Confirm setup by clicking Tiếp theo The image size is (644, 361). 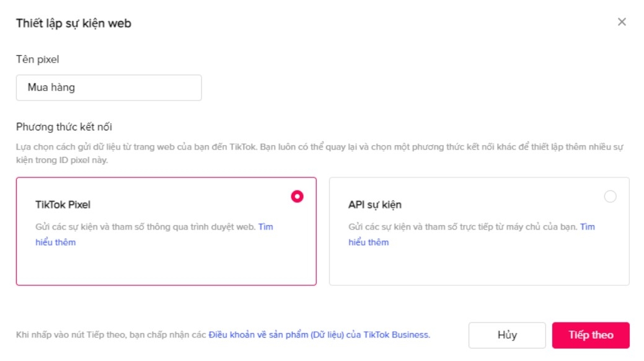click(x=590, y=335)
